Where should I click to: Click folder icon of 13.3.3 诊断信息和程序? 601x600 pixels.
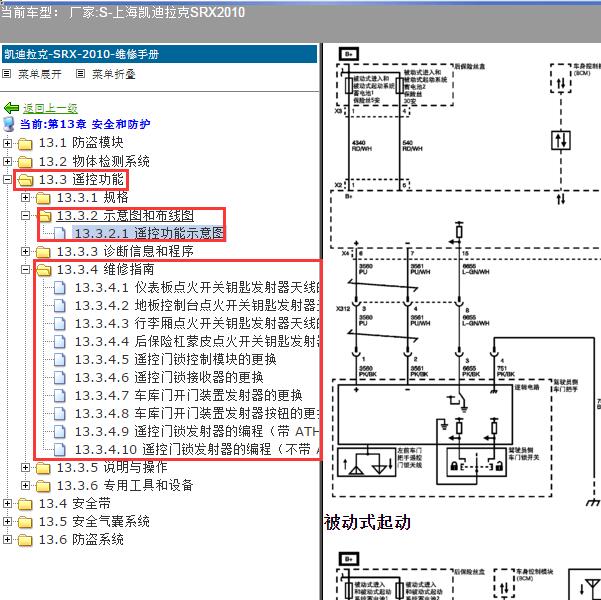[x=43, y=252]
